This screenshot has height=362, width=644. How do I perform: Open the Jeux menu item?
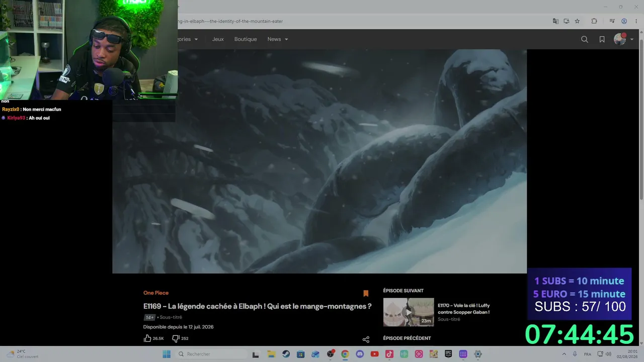coord(218,39)
